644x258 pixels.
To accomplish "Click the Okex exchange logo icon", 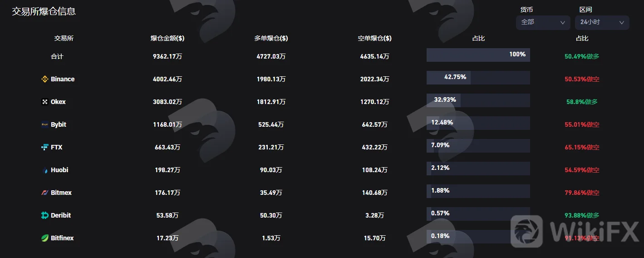I will pyautogui.click(x=44, y=102).
